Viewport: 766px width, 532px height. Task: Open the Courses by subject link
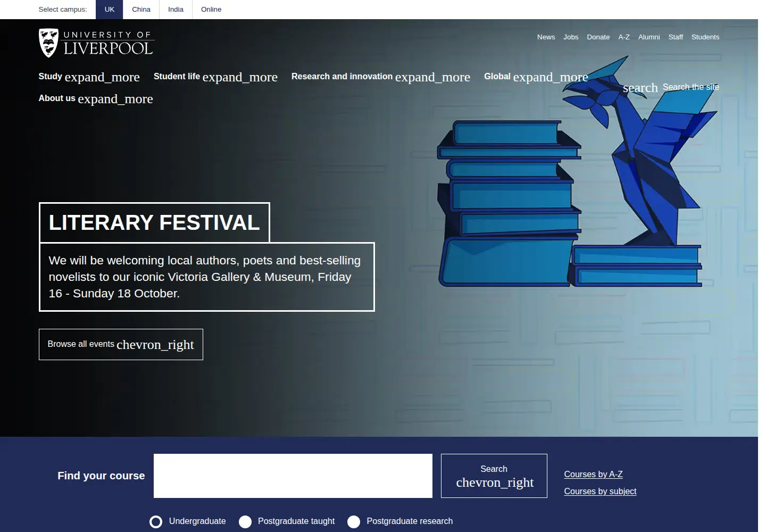[600, 492]
